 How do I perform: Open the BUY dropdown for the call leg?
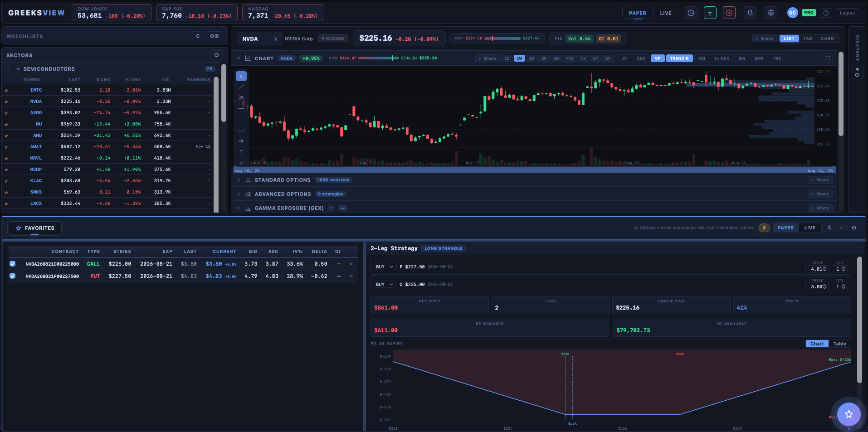pyautogui.click(x=385, y=284)
